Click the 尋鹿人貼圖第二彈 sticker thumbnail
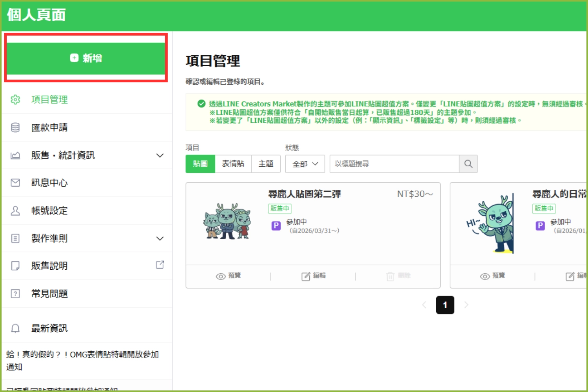588x392 pixels. pyautogui.click(x=227, y=221)
